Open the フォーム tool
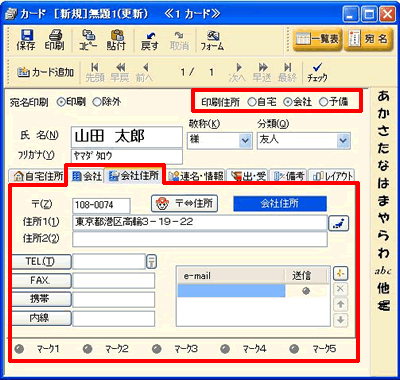Screen dimensions: 400x380 212,40
